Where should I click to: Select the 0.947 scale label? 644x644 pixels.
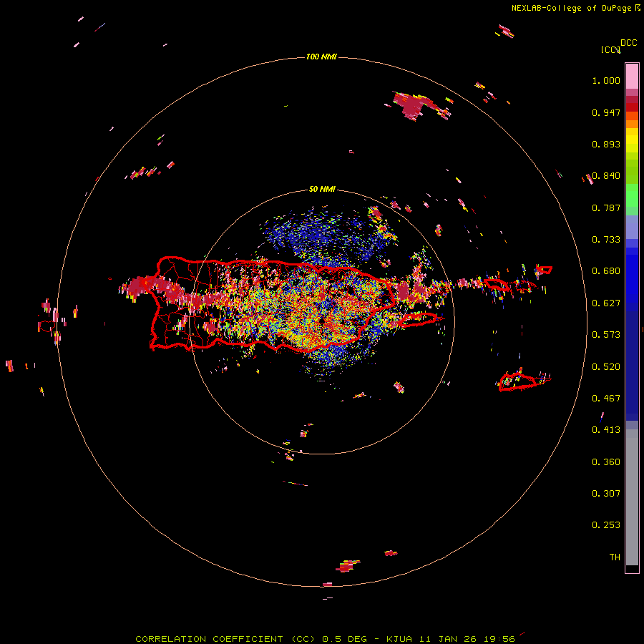[x=606, y=112]
